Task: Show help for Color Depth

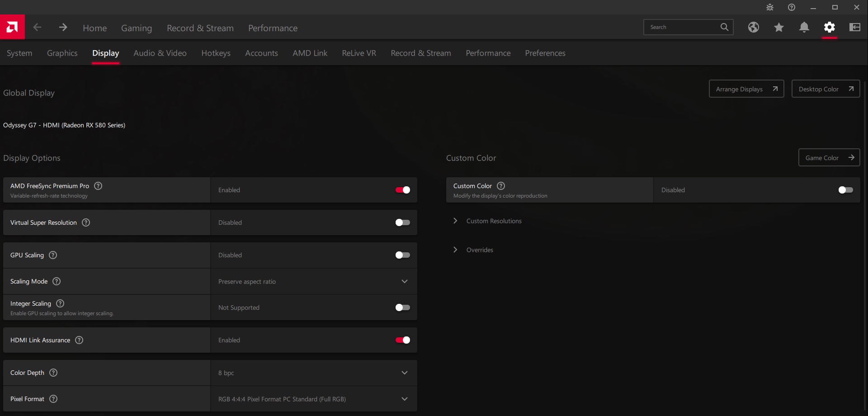Action: coord(53,373)
